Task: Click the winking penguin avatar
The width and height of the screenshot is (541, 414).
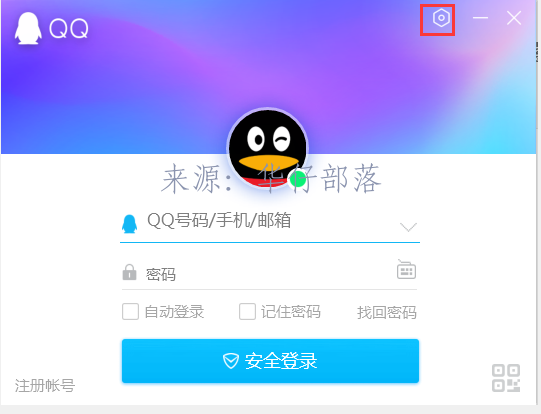Action: pos(268,148)
